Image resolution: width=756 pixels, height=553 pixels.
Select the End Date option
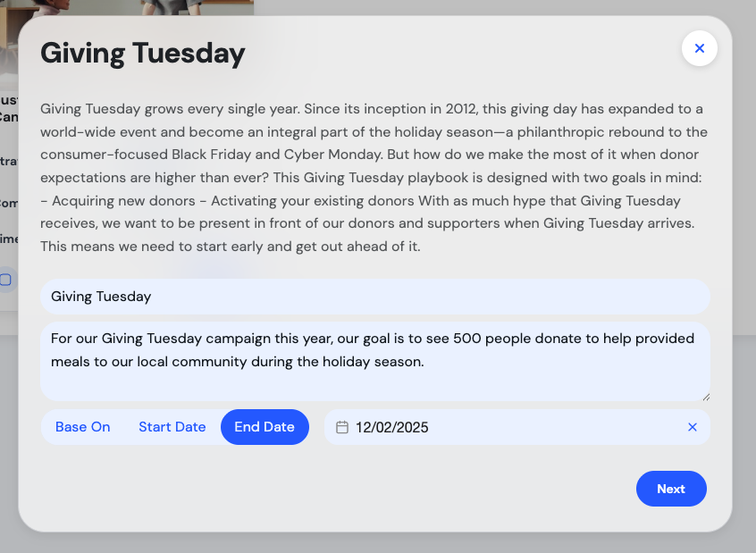tap(265, 427)
